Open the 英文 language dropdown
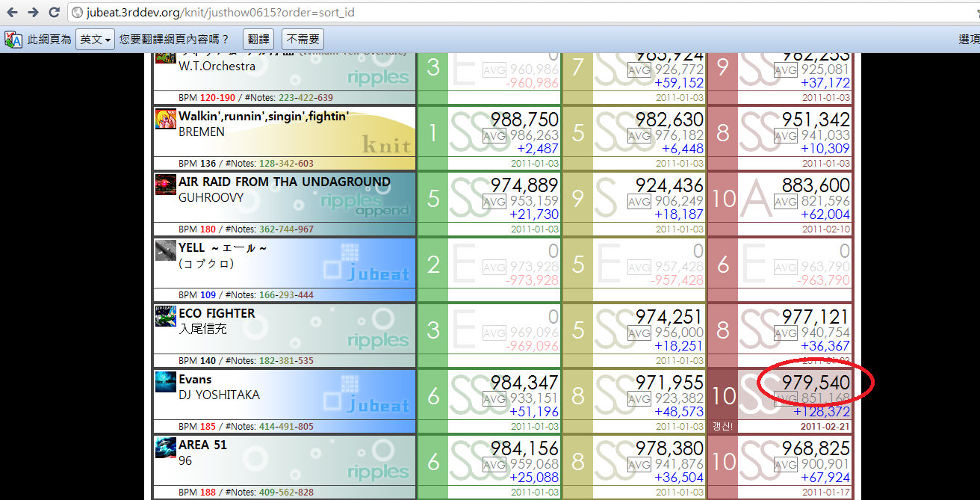980x500 pixels. [x=95, y=40]
